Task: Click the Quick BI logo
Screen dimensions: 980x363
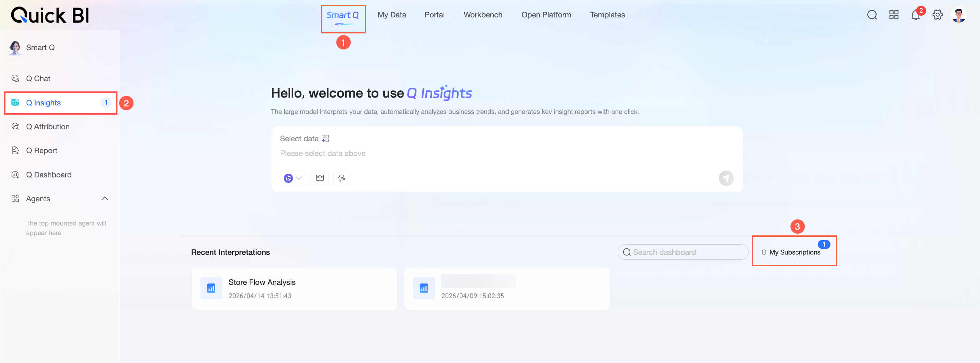Action: click(x=50, y=15)
